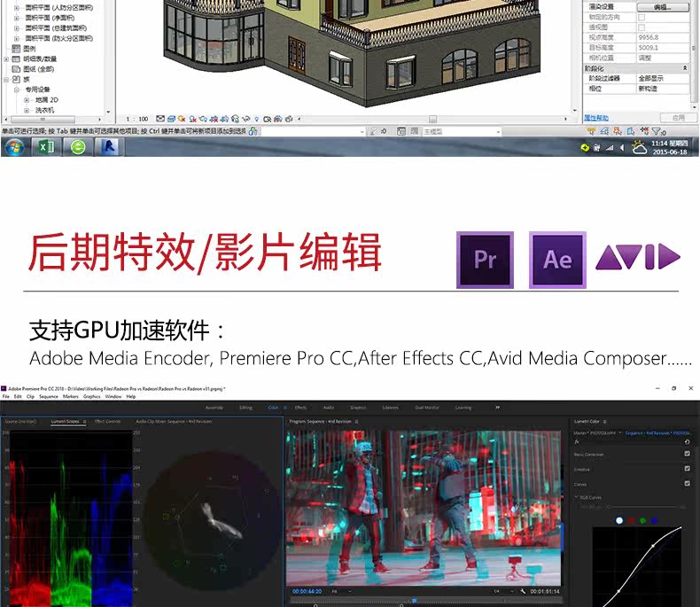Open the 属性帮助 help link
This screenshot has width=700, height=607.
(x=596, y=118)
